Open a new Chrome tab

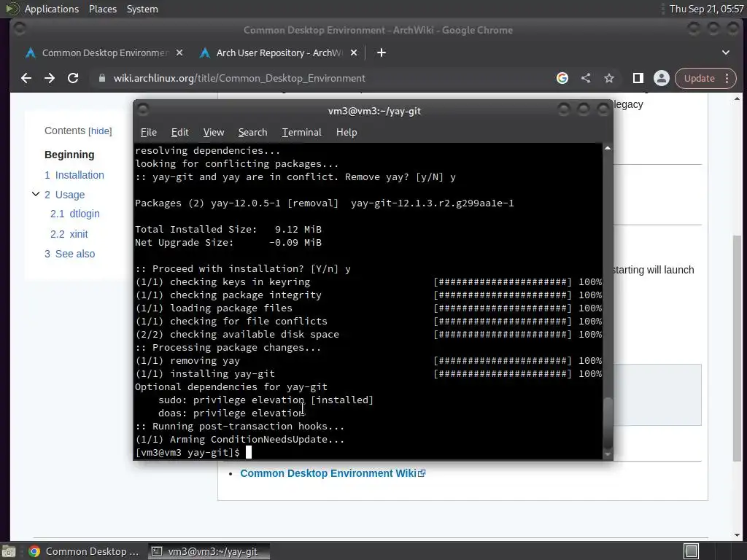click(x=381, y=52)
